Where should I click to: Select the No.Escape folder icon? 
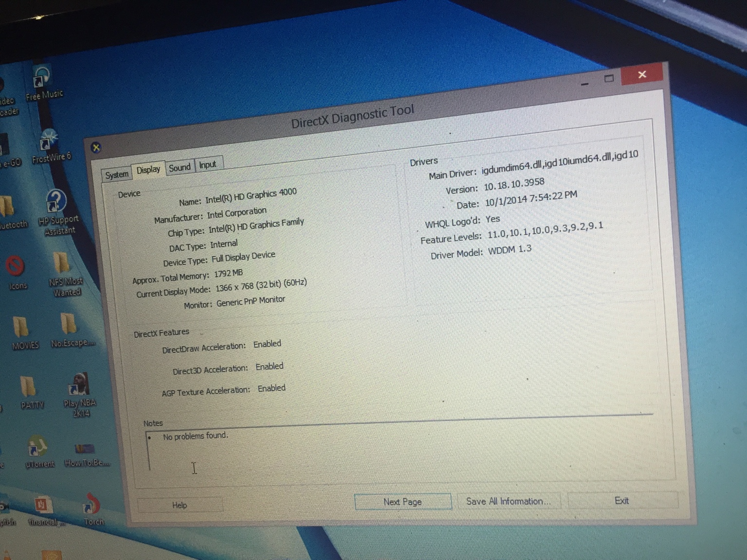71,331
